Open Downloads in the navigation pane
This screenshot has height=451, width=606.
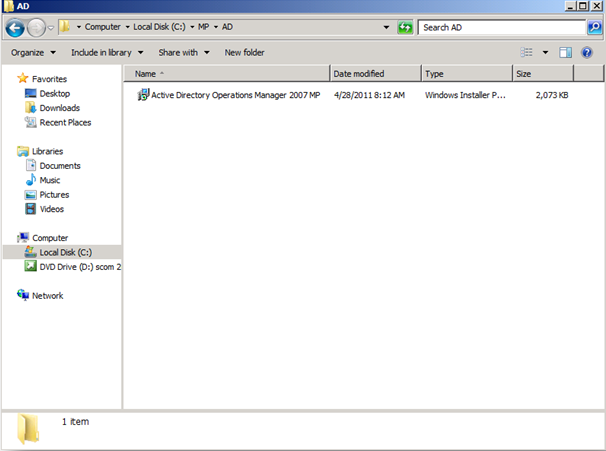pos(60,108)
